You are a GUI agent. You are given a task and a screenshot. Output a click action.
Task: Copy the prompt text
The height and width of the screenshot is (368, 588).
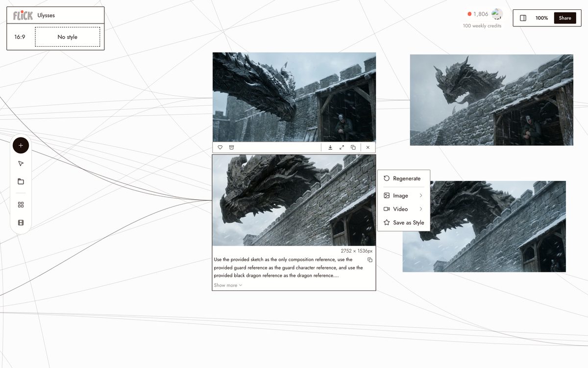click(x=370, y=260)
